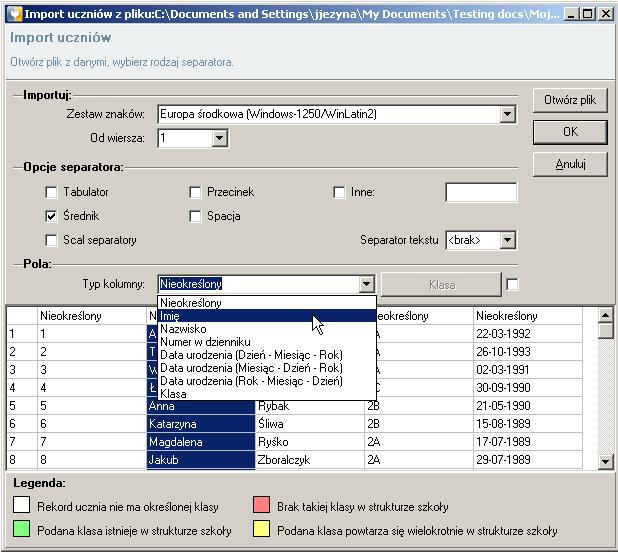Tick the Przecinek checkbox

pyautogui.click(x=195, y=192)
